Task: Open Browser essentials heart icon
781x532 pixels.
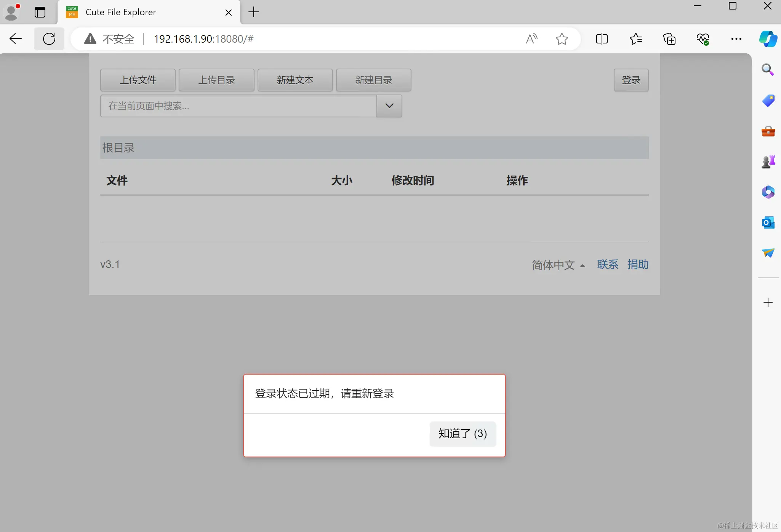Action: pos(703,39)
